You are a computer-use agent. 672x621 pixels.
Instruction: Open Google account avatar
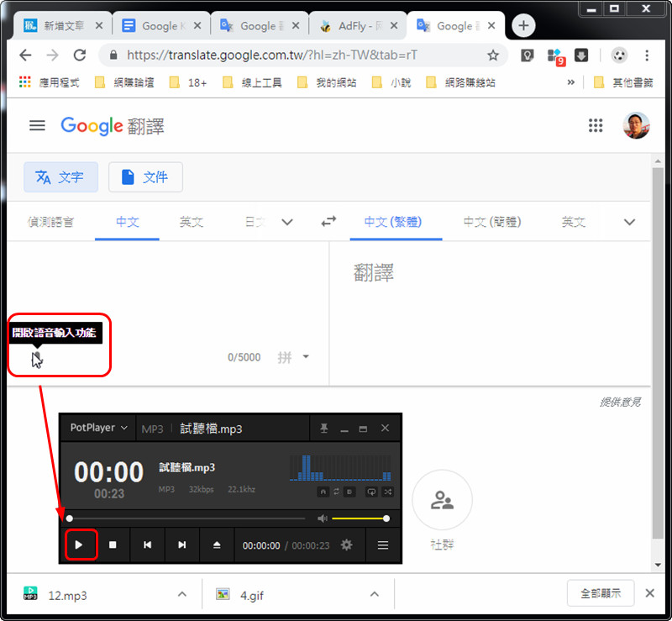click(636, 126)
